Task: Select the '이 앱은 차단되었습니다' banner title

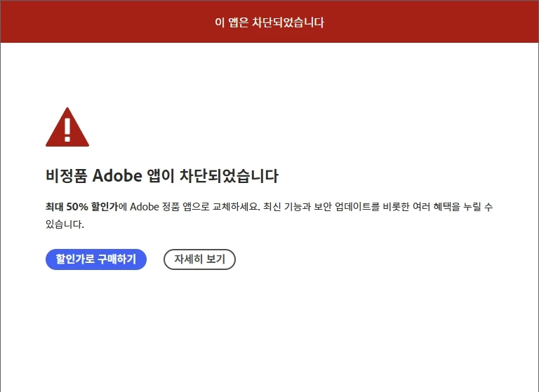Action: (x=269, y=22)
